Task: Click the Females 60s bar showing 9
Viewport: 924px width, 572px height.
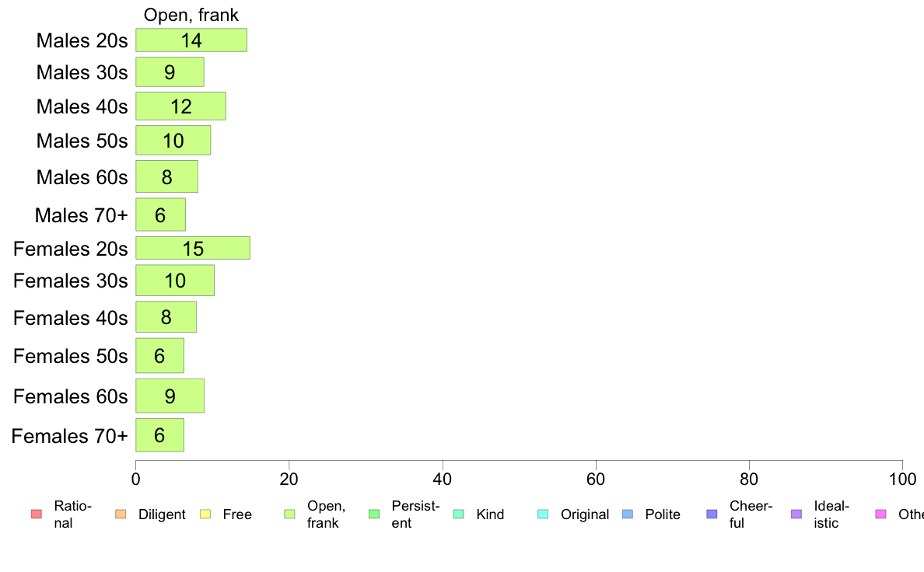Action: point(170,396)
